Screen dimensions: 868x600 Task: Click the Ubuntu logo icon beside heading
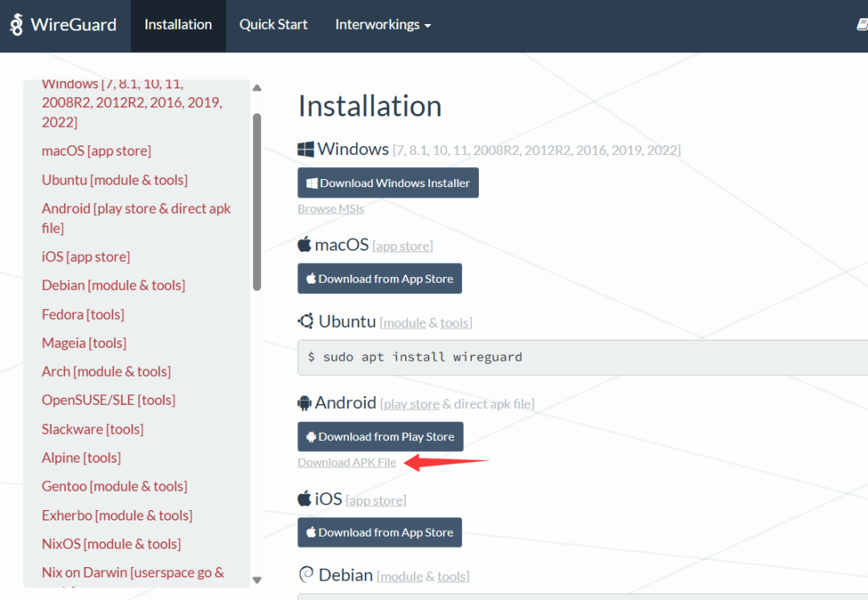pyautogui.click(x=305, y=321)
